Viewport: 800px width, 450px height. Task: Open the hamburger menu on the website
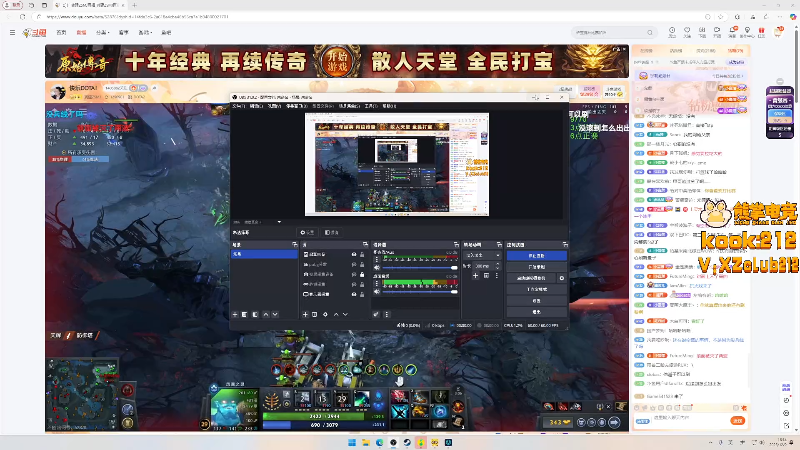click(x=12, y=32)
